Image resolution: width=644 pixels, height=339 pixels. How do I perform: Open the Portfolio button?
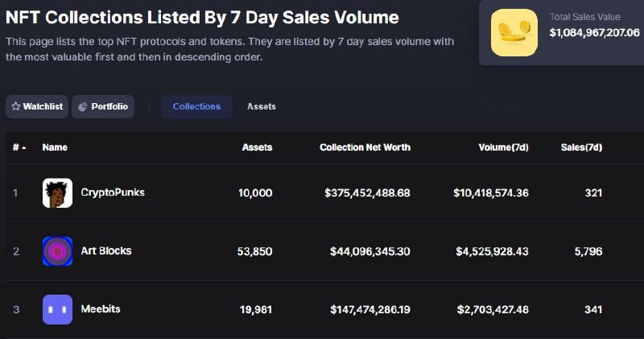[x=103, y=106]
